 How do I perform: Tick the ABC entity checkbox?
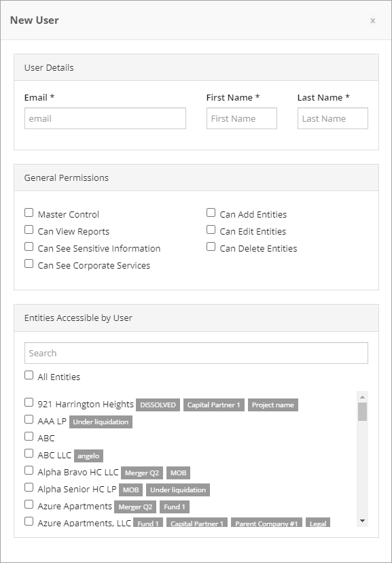tap(29, 437)
